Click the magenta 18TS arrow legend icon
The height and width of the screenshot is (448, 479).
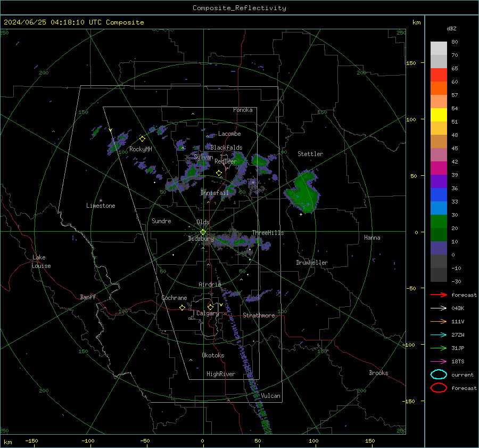click(x=439, y=362)
